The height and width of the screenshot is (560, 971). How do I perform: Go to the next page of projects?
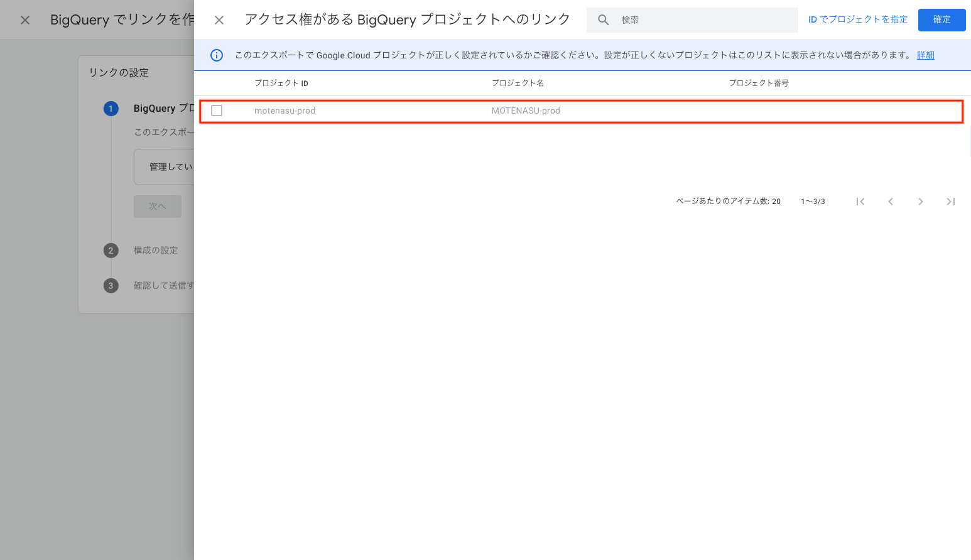click(x=920, y=202)
